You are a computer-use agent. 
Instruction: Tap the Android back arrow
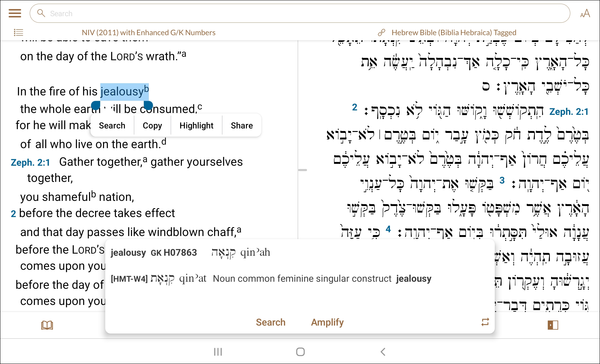pyautogui.click(x=383, y=352)
